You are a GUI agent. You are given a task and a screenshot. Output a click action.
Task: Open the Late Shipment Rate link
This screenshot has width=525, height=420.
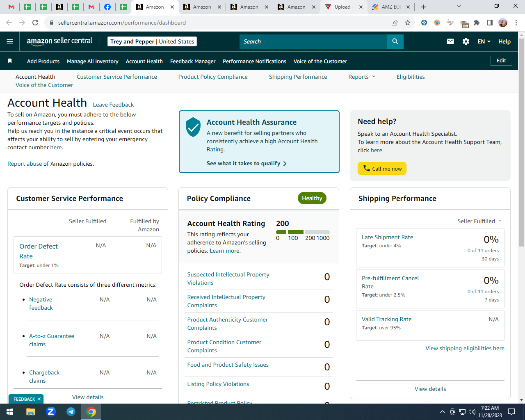point(387,237)
